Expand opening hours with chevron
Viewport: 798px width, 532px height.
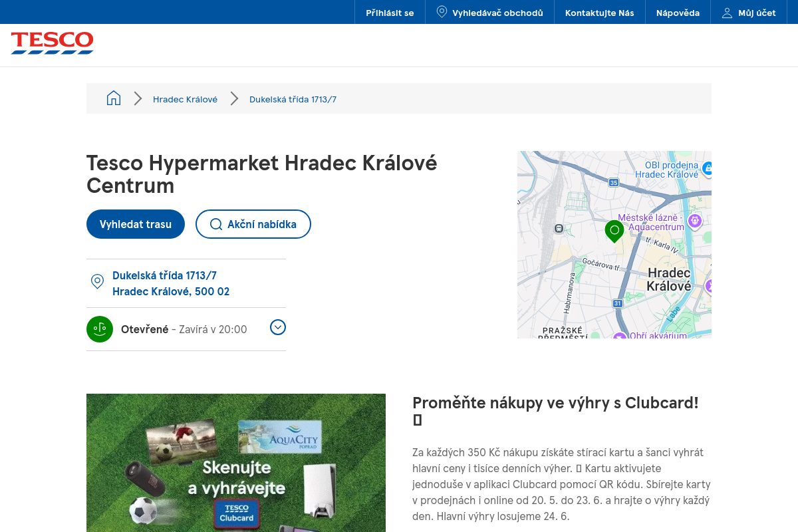point(278,327)
